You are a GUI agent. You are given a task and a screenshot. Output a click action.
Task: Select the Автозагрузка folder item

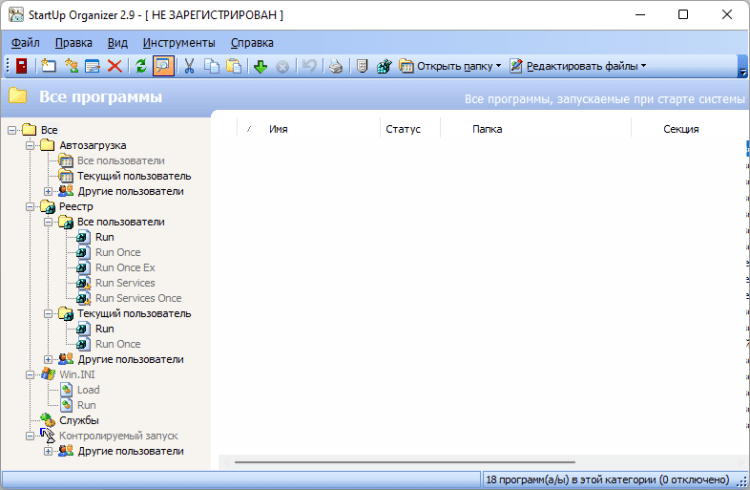[92, 145]
